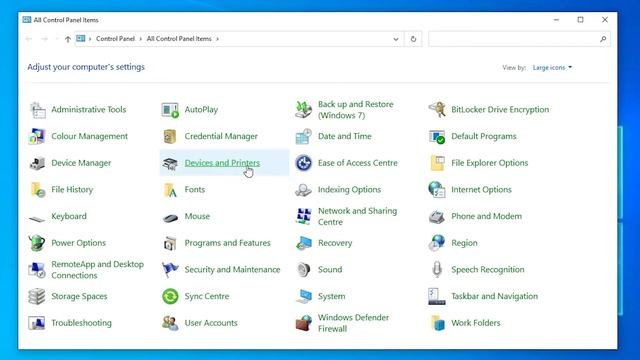The height and width of the screenshot is (360, 640).
Task: Open the Back up and Restore icon
Action: (303, 110)
